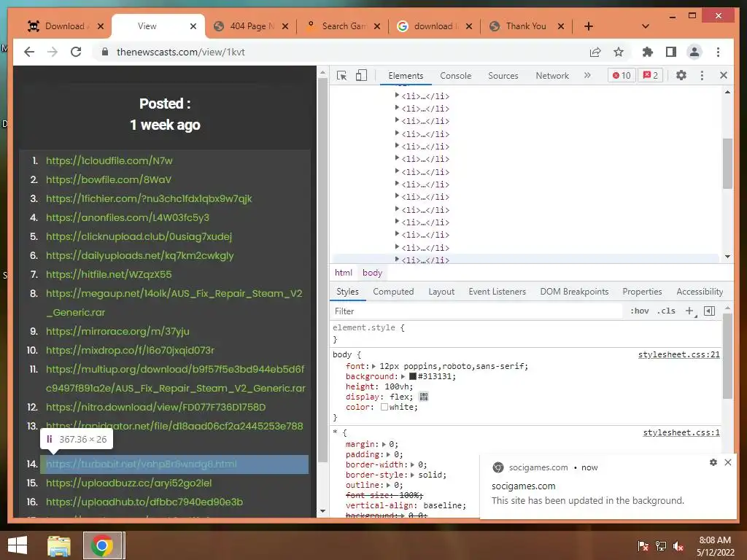This screenshot has width=747, height=560.
Task: Toggle the :hov element state button
Action: click(639, 311)
